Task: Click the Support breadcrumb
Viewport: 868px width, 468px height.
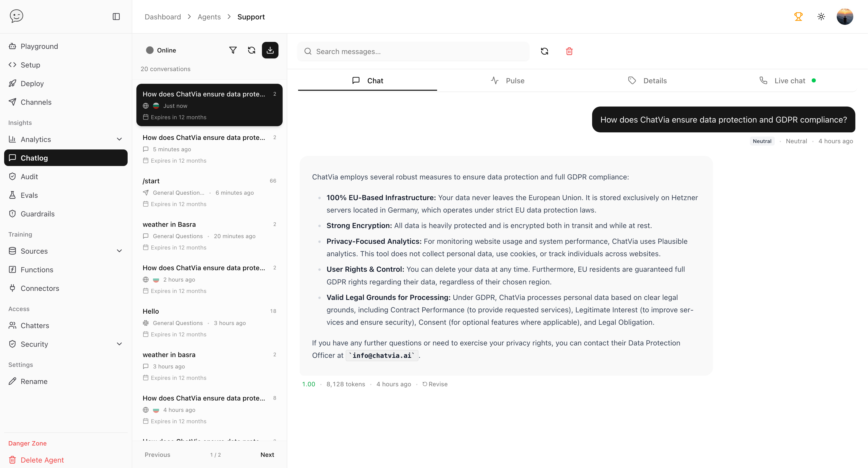Action: pyautogui.click(x=251, y=17)
